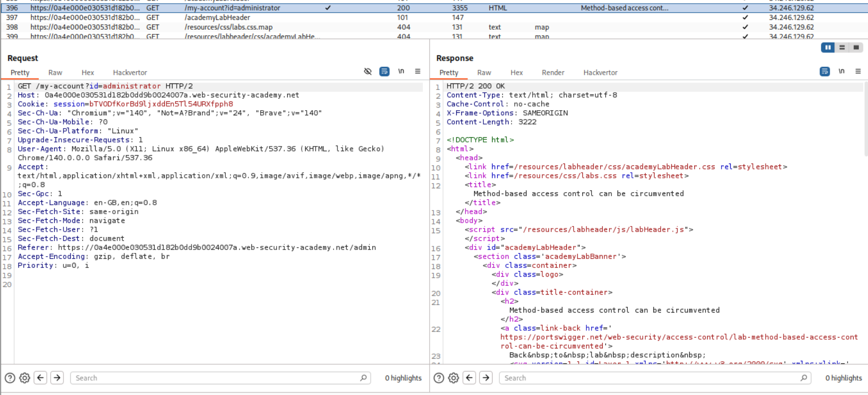Go to next match in Response search

point(486,378)
